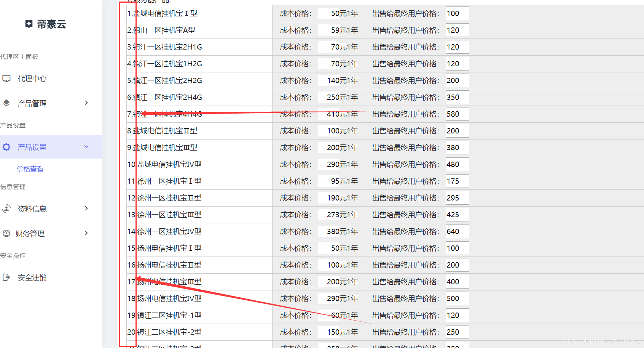The height and width of the screenshot is (348, 644).
Task: Edit user price for 佛山一区挂机宝A型
Action: 457,30
